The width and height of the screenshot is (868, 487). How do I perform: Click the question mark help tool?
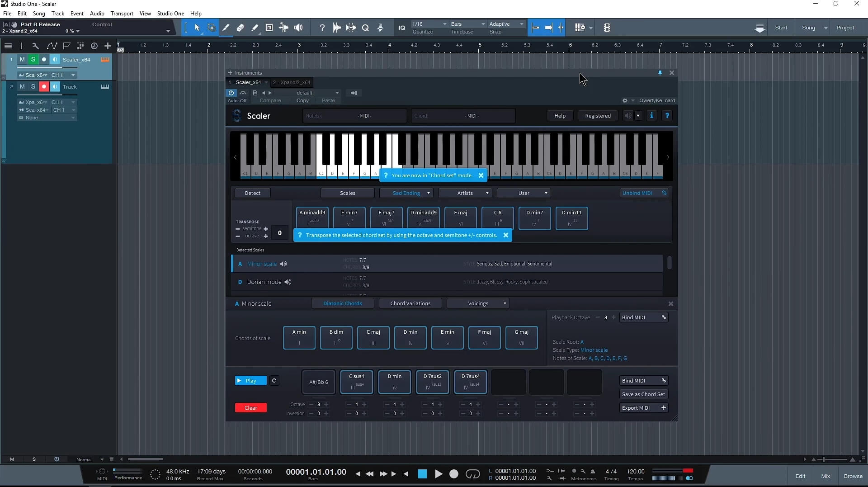pyautogui.click(x=322, y=28)
